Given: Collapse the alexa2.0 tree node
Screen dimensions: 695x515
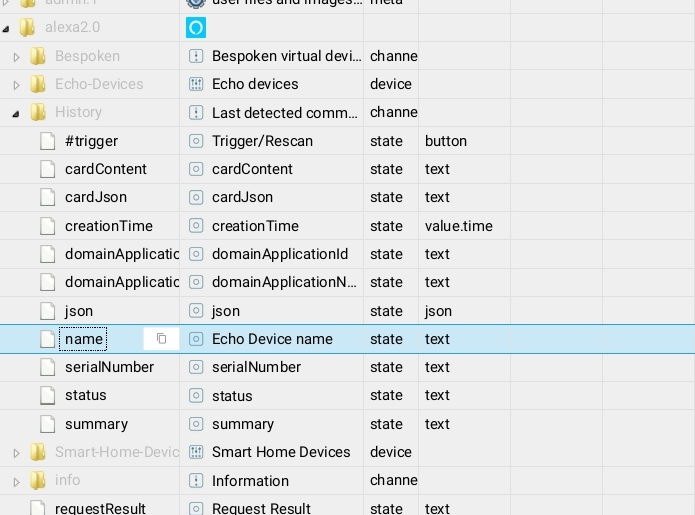Looking at the screenshot, I should (6, 29).
